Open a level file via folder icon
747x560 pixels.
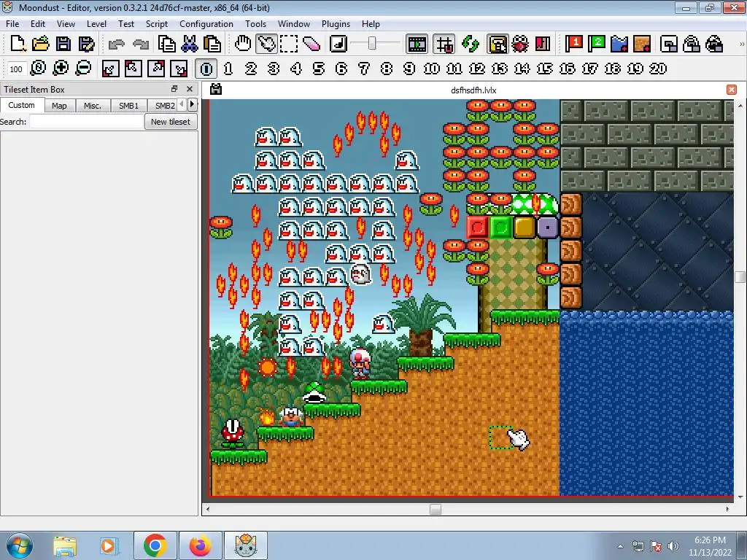(x=41, y=44)
